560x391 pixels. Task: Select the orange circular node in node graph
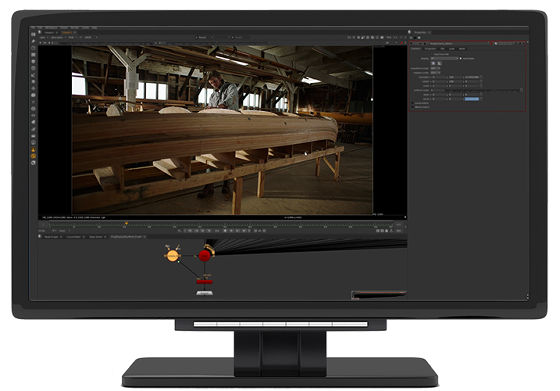point(173,256)
